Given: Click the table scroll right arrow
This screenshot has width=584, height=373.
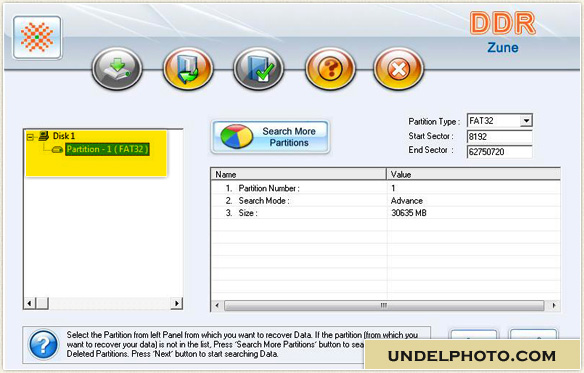Looking at the screenshot, I should [554, 306].
